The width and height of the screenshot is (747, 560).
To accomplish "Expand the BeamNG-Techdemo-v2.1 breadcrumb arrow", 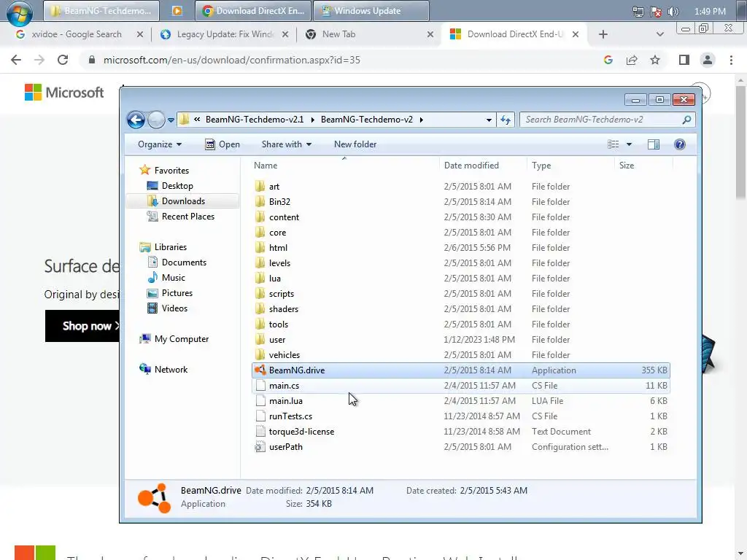I will (312, 120).
